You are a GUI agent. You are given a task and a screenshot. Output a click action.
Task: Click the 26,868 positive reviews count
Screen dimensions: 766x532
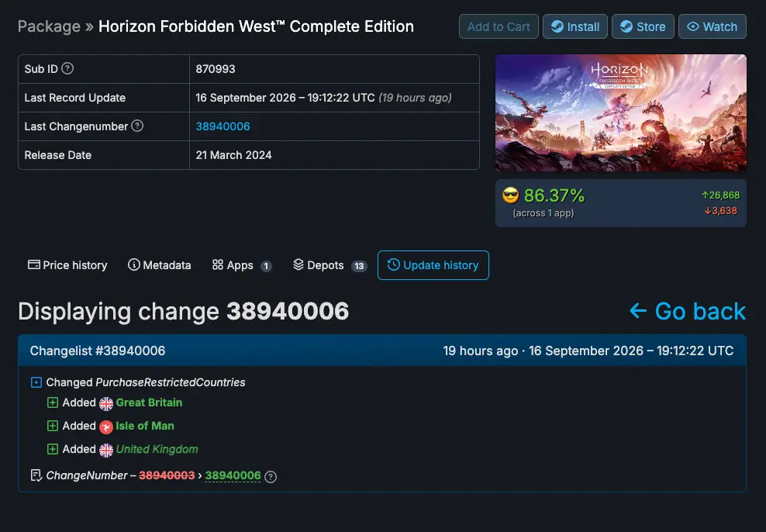pyautogui.click(x=720, y=195)
